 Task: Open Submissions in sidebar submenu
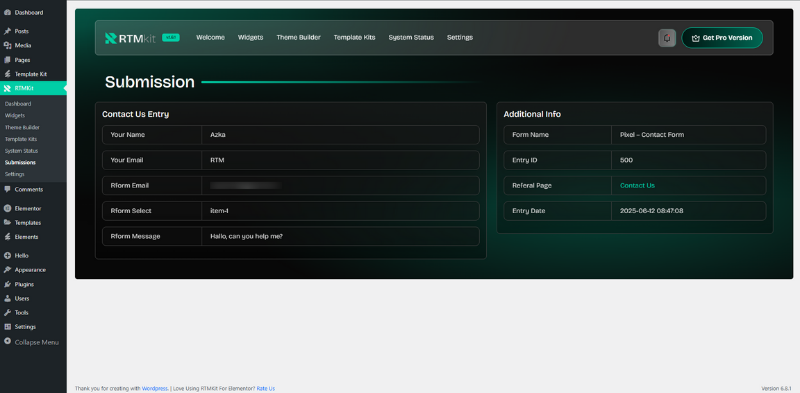pyautogui.click(x=20, y=162)
